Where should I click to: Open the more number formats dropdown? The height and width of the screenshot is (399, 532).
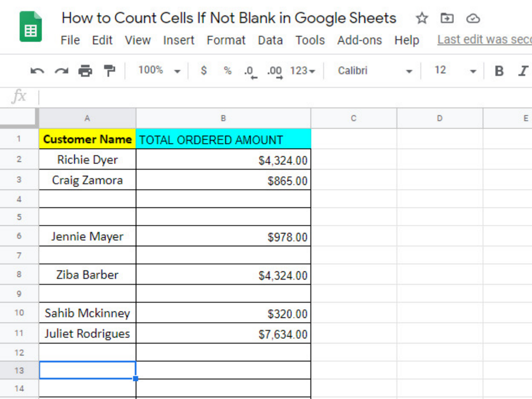pyautogui.click(x=303, y=71)
